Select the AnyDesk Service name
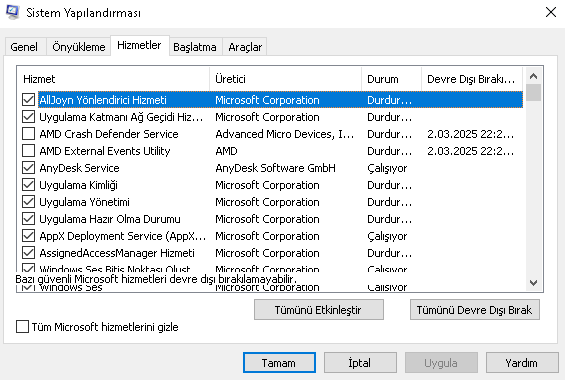Image resolution: width=565 pixels, height=380 pixels. pyautogui.click(x=79, y=167)
